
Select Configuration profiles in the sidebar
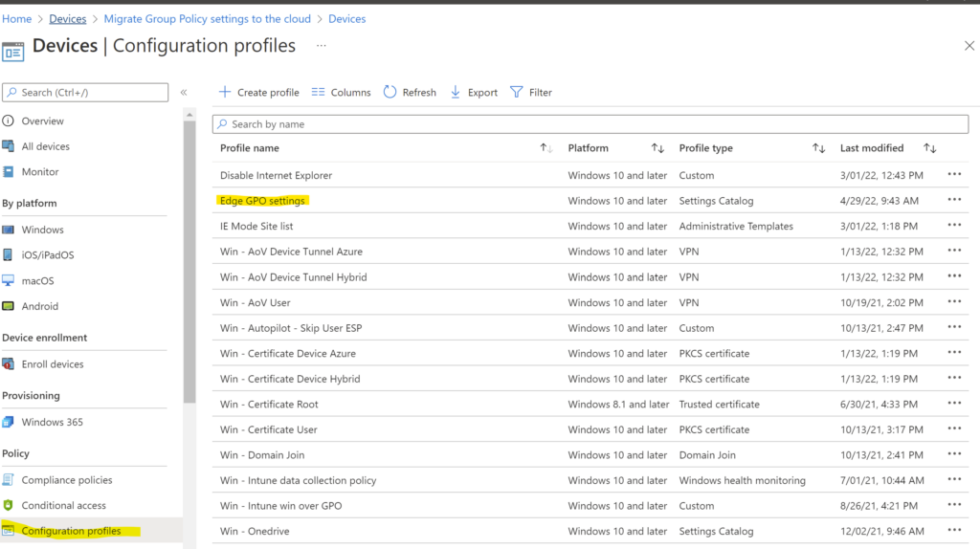[71, 530]
